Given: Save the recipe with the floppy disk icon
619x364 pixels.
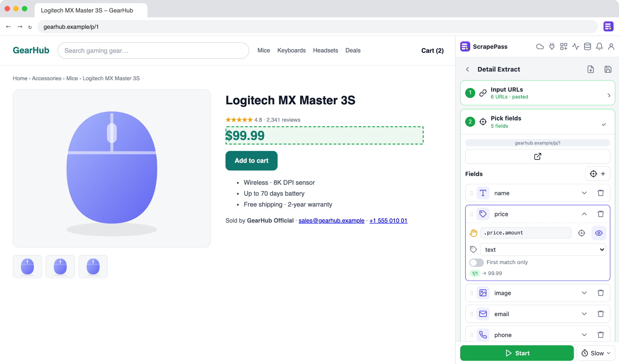Looking at the screenshot, I should pos(608,69).
